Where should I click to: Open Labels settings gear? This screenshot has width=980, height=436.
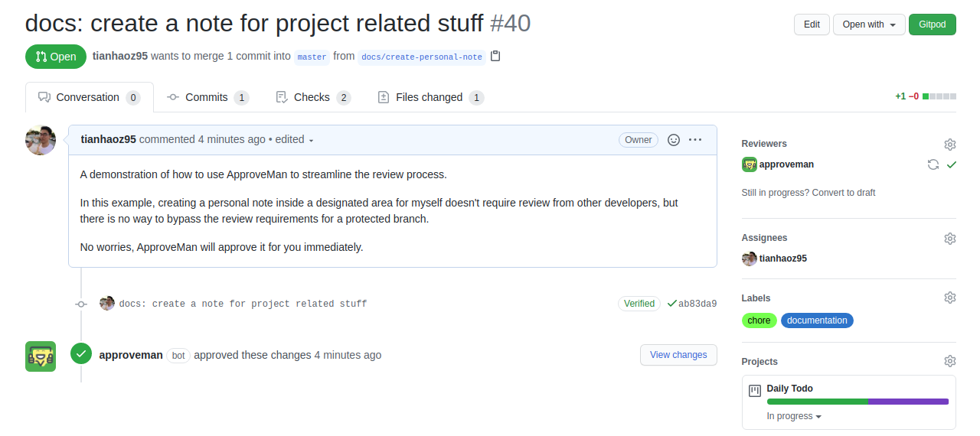coord(950,298)
